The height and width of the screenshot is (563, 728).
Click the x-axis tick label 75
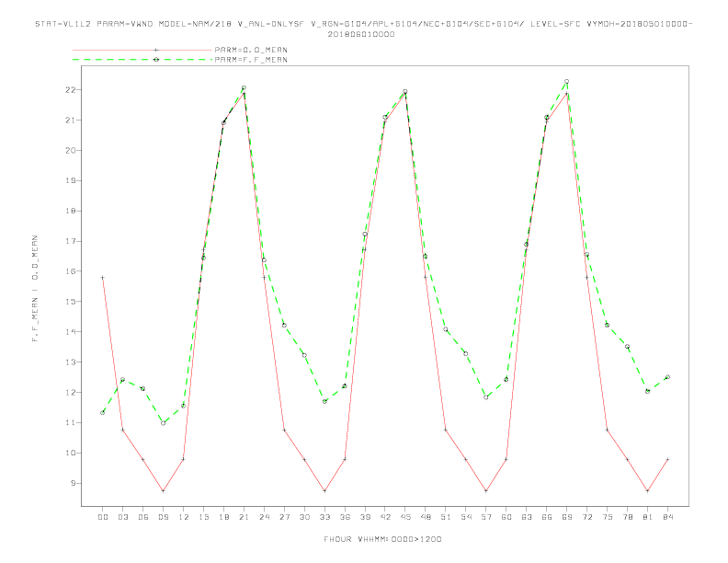click(608, 517)
